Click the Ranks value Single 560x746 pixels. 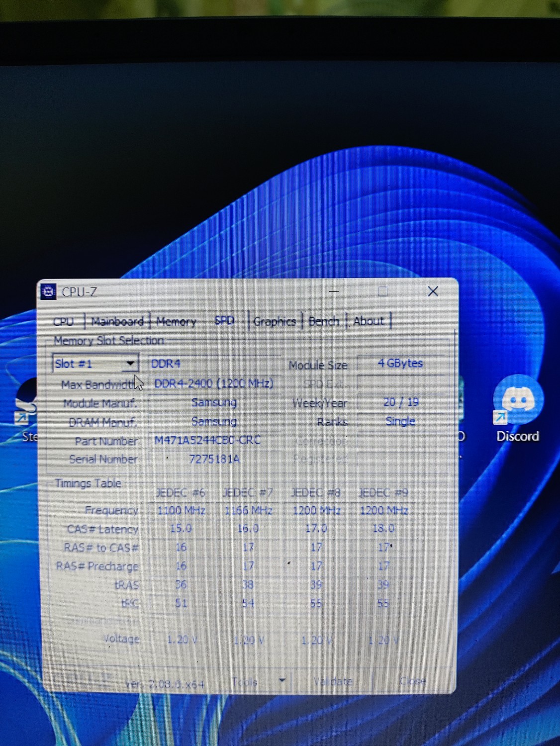pos(400,421)
